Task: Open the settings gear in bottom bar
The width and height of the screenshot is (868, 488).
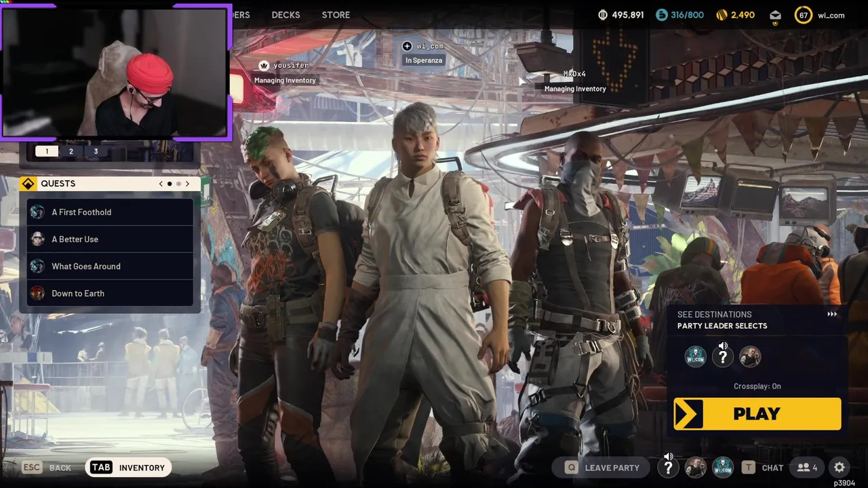Action: [x=840, y=467]
